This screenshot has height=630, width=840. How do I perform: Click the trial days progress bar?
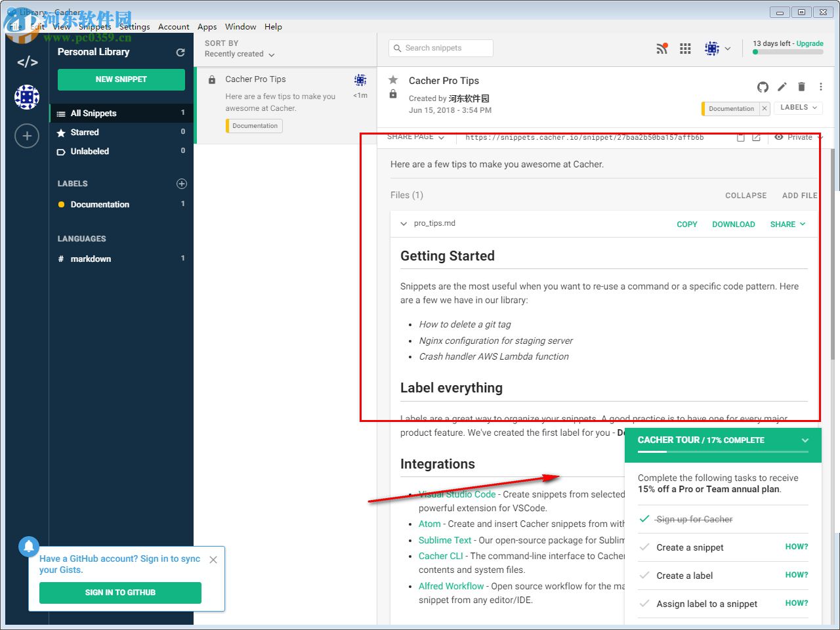point(788,52)
